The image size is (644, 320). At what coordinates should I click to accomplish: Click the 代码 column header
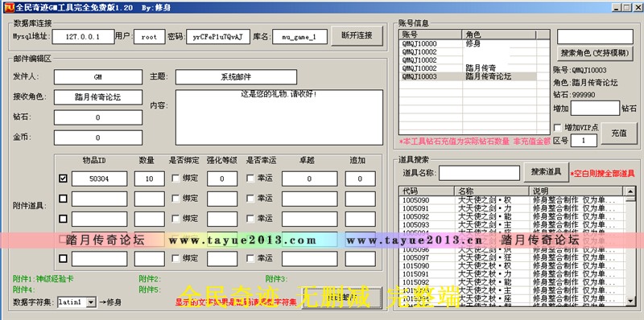(x=427, y=191)
